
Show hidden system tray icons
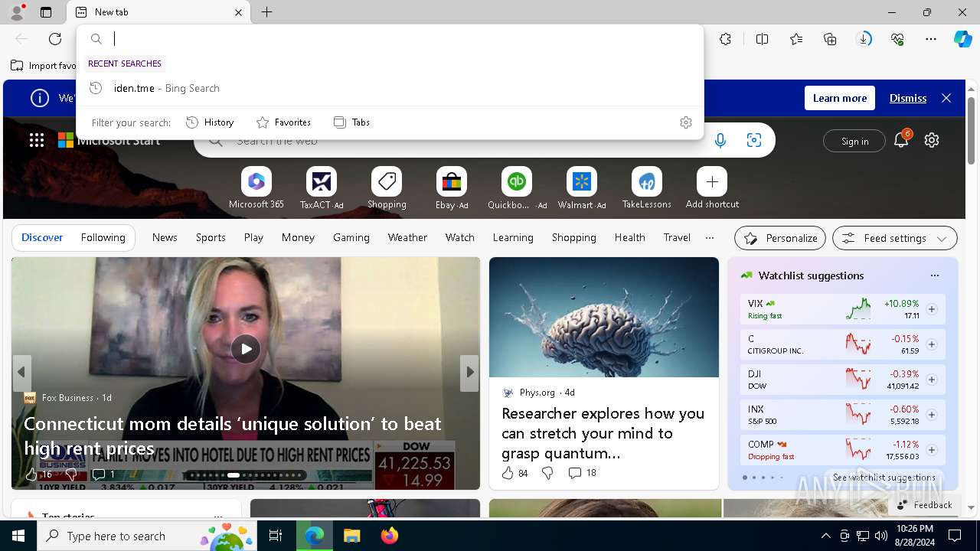point(825,536)
